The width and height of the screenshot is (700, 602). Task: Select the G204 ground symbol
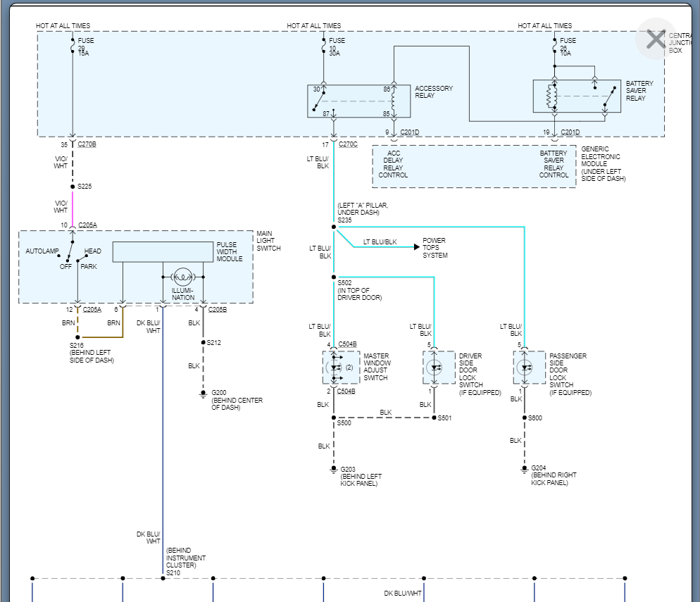[525, 469]
